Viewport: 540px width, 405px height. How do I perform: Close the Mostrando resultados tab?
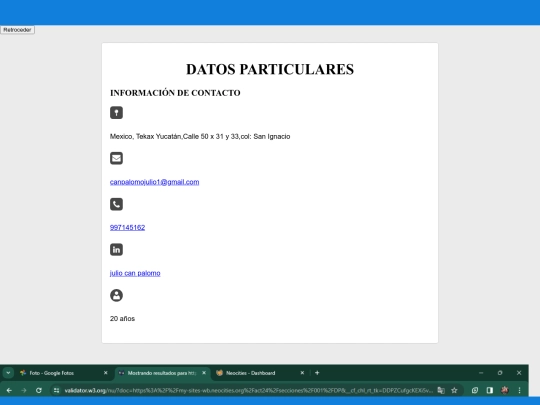coord(204,373)
